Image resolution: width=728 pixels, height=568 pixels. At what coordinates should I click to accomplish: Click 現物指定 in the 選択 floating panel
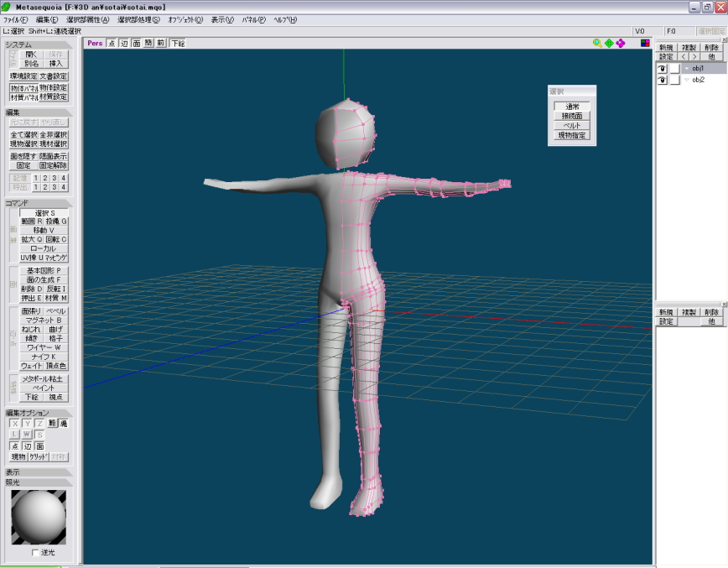coord(572,136)
